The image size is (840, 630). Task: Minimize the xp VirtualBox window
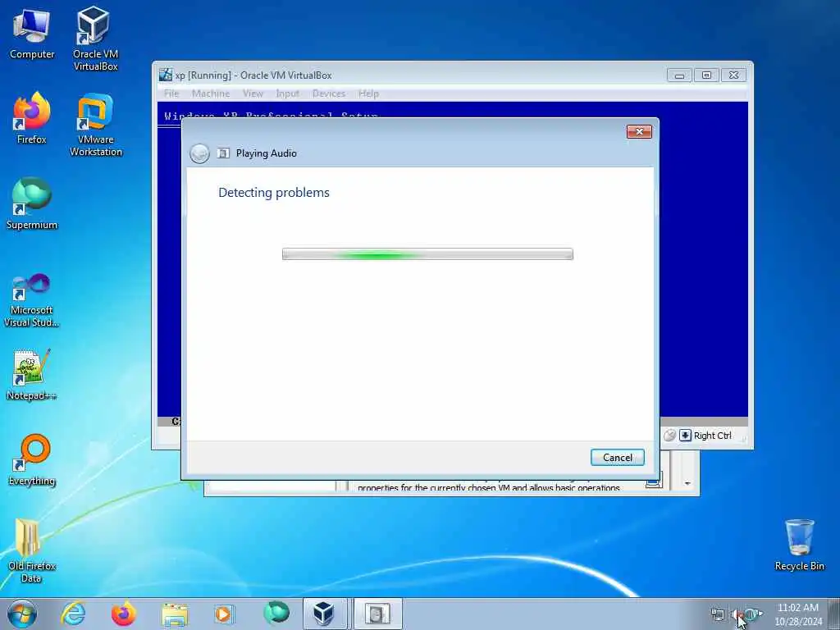coord(679,75)
